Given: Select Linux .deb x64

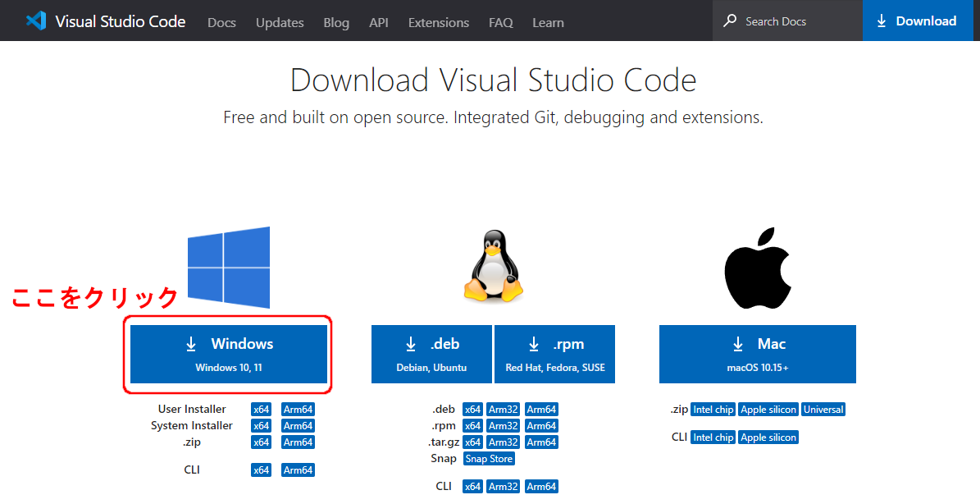Looking at the screenshot, I should click(x=473, y=410).
